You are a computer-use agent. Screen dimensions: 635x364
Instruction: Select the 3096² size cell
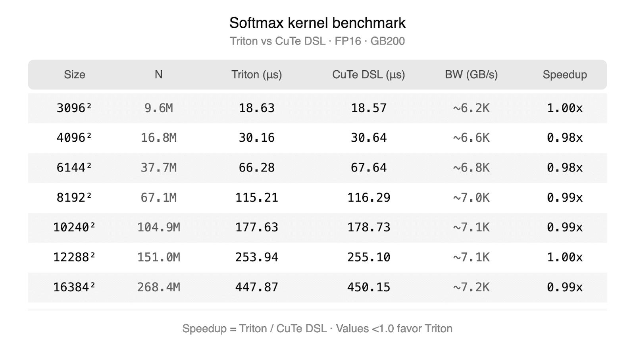[74, 108]
